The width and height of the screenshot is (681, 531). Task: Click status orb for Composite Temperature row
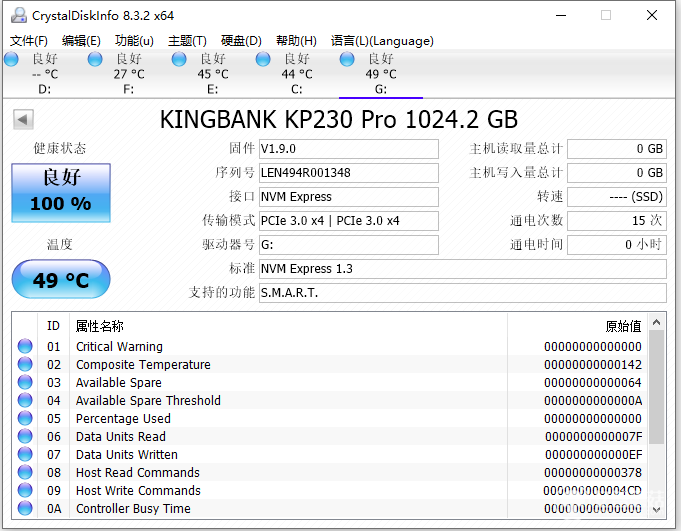pyautogui.click(x=25, y=364)
